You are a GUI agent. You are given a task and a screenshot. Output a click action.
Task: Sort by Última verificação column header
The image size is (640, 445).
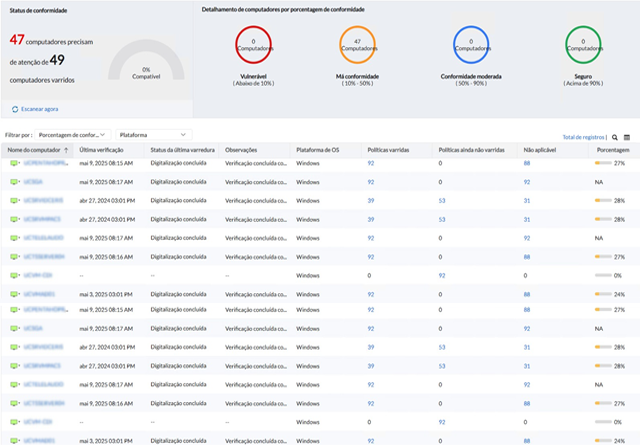point(101,150)
